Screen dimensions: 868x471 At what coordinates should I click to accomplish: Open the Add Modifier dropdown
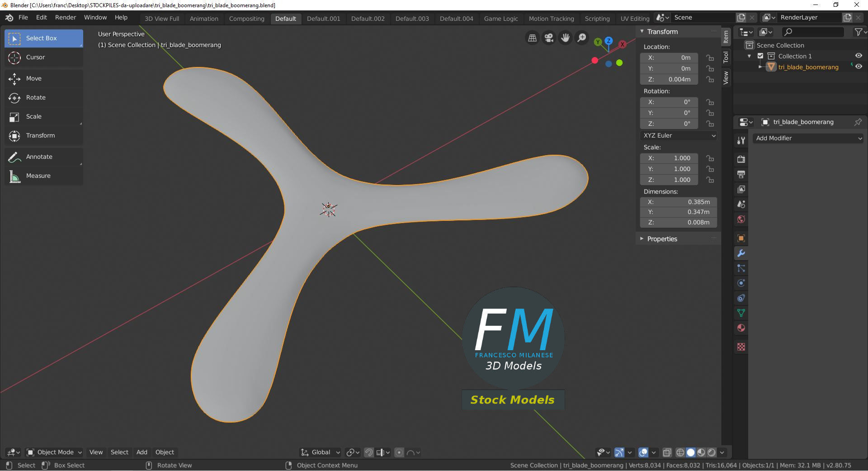(x=808, y=138)
